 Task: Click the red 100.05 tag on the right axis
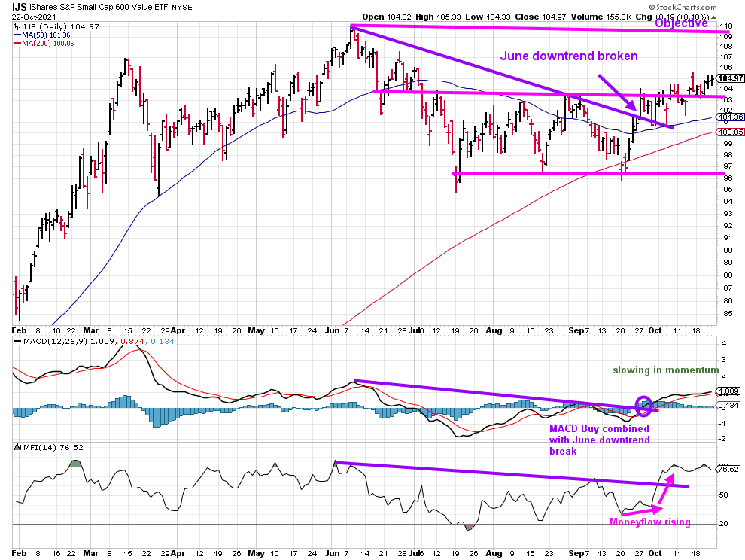731,132
